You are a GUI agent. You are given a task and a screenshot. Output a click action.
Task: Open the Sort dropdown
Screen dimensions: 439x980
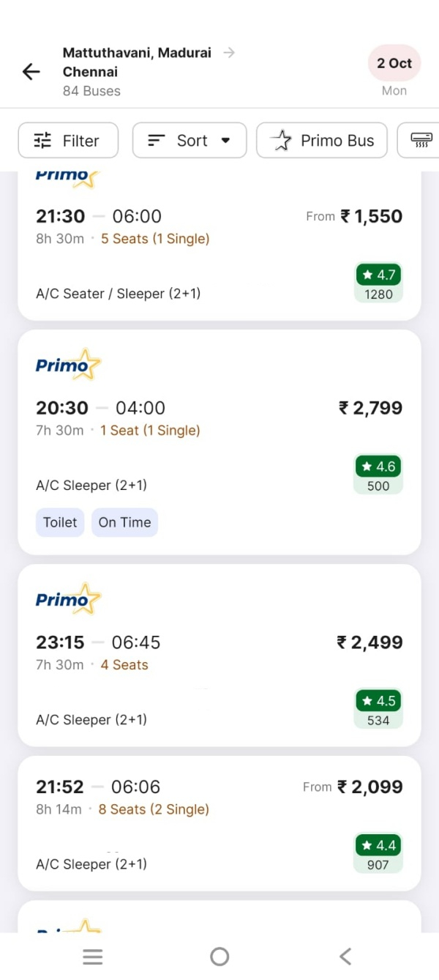point(190,140)
